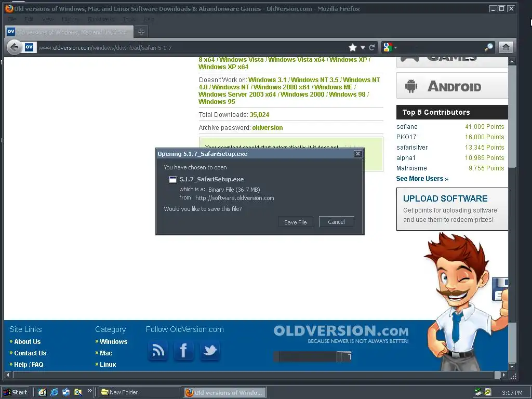The width and height of the screenshot is (532, 399).
Task: Open the Android category banner
Action: tap(453, 86)
